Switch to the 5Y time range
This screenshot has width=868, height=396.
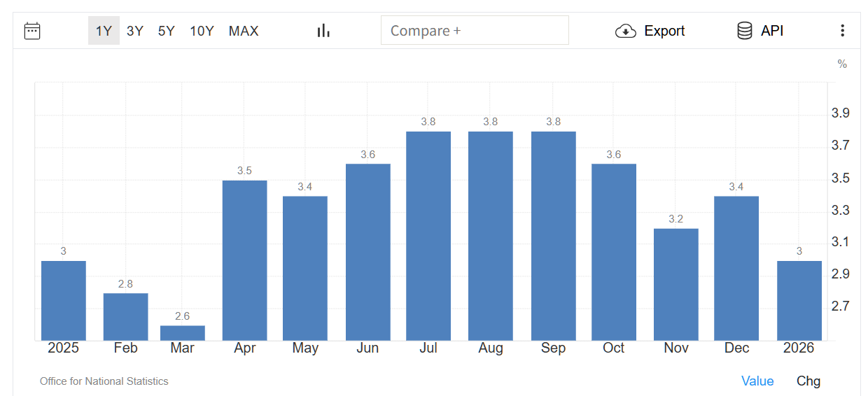(x=167, y=31)
